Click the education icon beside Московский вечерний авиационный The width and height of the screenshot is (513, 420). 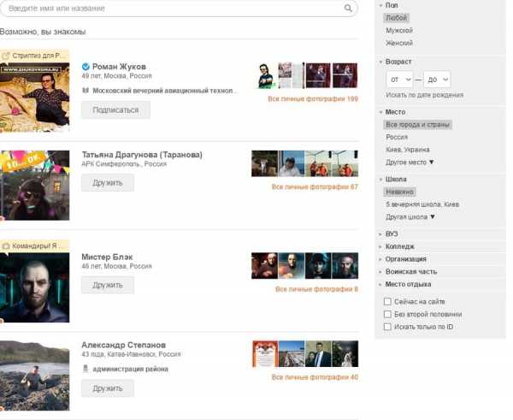(x=85, y=91)
